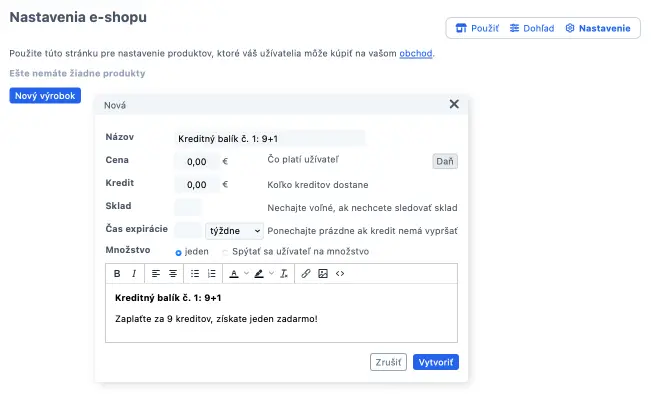The height and width of the screenshot is (399, 651).
Task: Insert a bulleted list
Action: (x=195, y=274)
